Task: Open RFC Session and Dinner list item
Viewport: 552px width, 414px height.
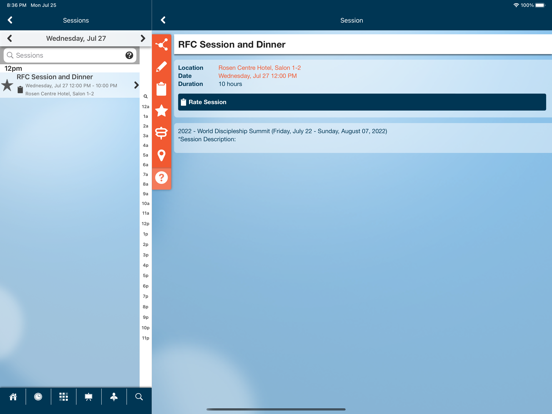Action: (x=70, y=85)
